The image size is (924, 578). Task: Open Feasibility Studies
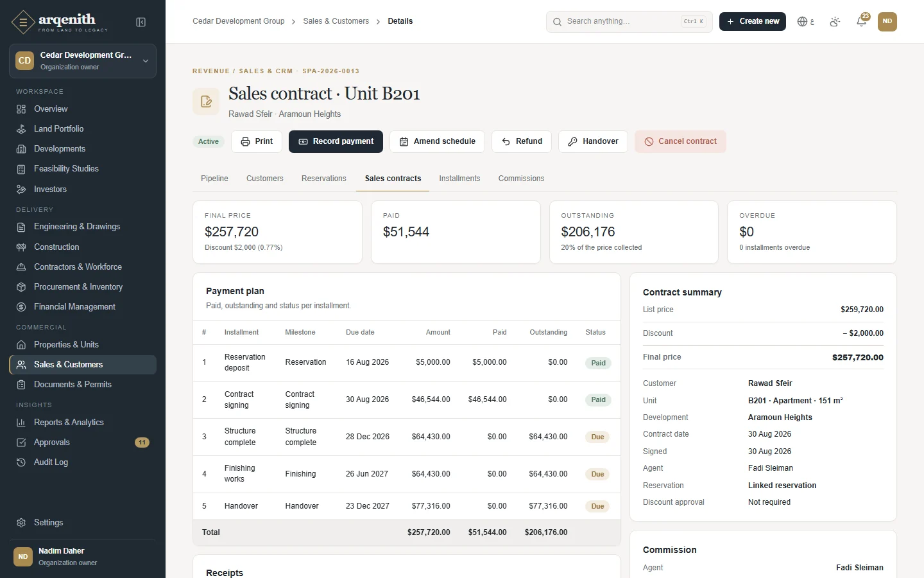[x=83, y=169]
